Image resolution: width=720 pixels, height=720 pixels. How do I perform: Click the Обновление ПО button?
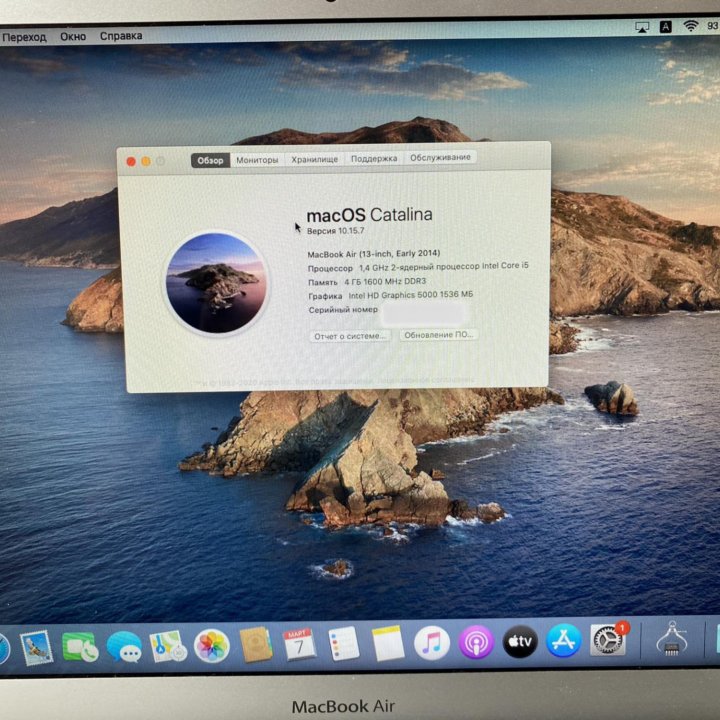point(439,335)
